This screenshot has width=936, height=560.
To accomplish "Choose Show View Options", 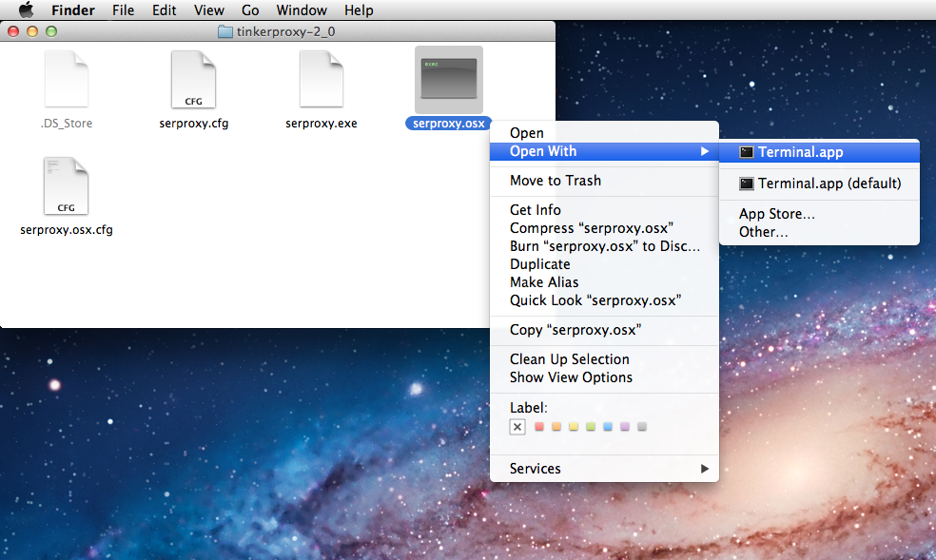I will [x=604, y=377].
